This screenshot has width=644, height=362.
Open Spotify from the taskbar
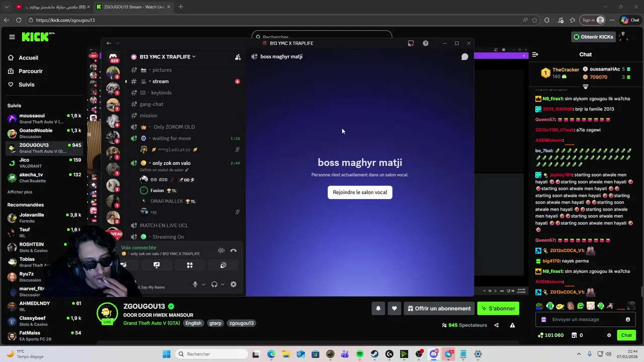[x=360, y=354]
